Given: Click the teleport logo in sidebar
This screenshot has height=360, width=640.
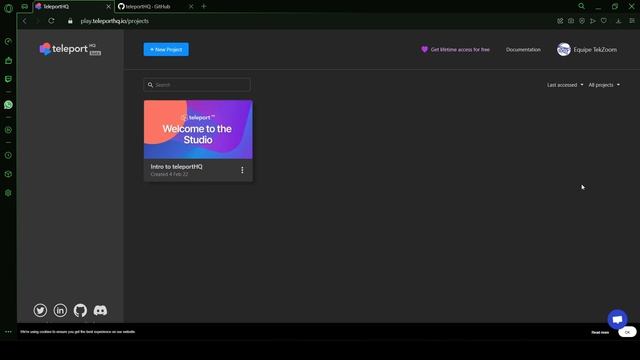Looking at the screenshot, I should [70, 49].
